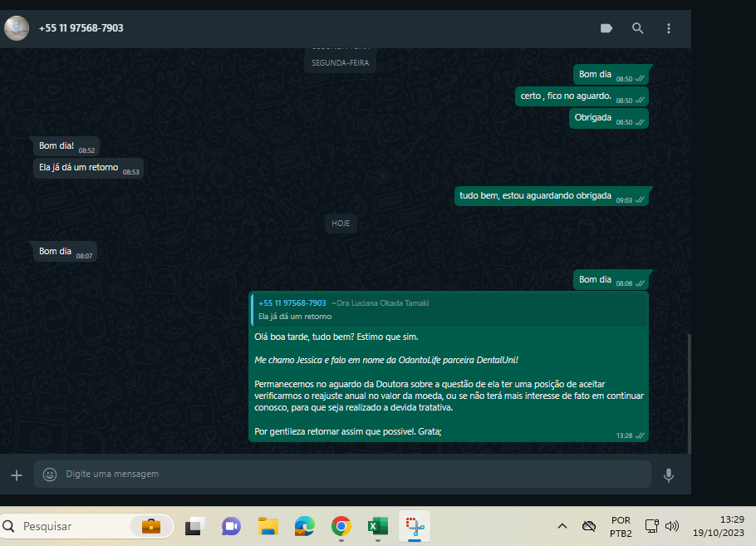Switch to Snipping Tool on taskbar
The image size is (756, 546).
pyautogui.click(x=415, y=526)
